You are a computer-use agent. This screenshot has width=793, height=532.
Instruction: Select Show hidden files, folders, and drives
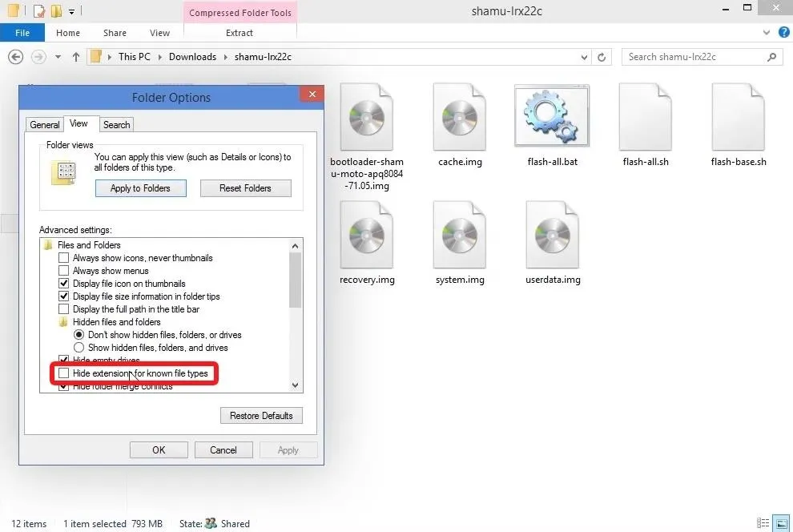78,348
